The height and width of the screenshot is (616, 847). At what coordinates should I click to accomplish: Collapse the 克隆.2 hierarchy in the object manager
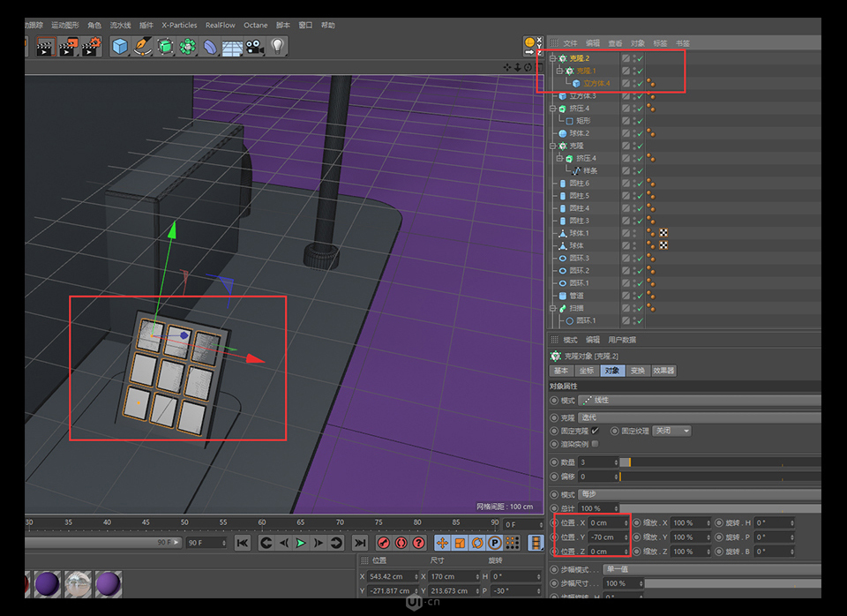pos(552,56)
